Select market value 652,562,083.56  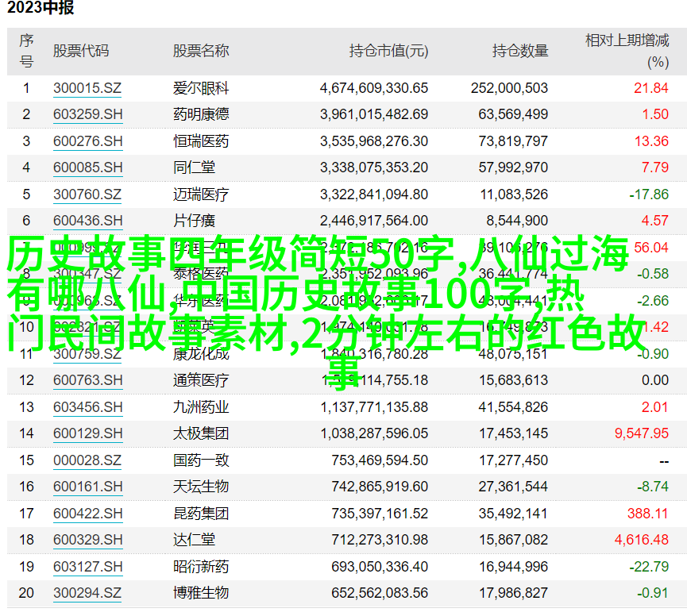380,593
